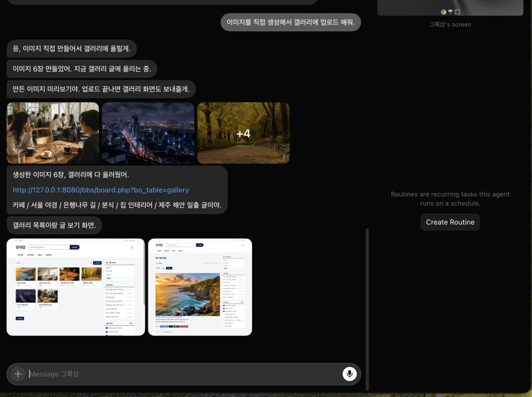Click the plus attachment icon in message bar

[18, 374]
